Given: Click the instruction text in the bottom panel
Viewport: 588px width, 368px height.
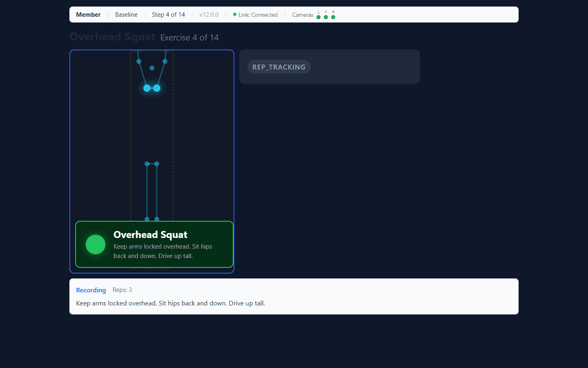Looking at the screenshot, I should tap(171, 303).
